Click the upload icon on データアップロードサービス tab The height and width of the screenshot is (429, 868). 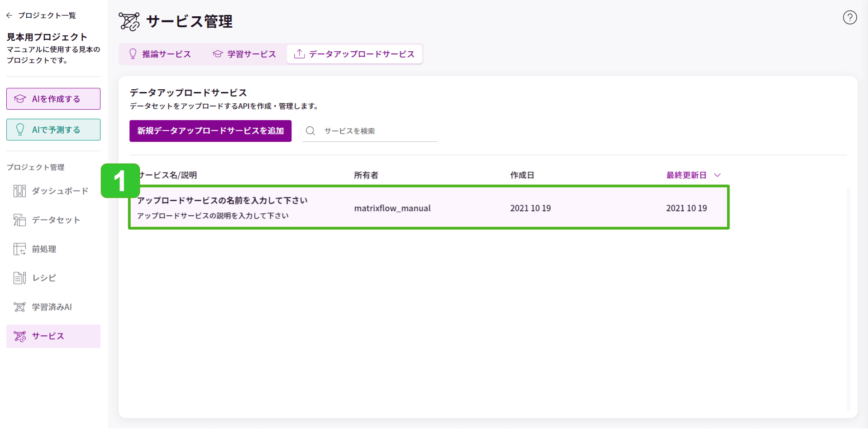coord(299,54)
